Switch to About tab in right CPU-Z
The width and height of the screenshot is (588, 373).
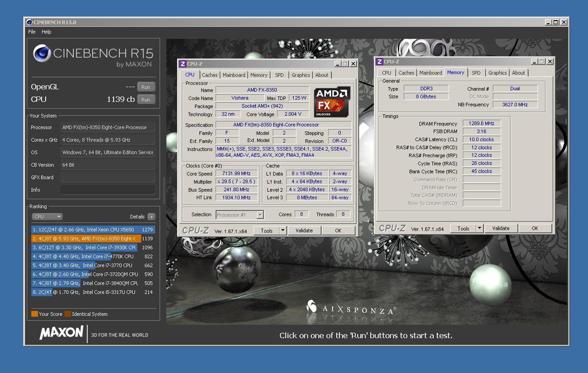click(x=519, y=73)
